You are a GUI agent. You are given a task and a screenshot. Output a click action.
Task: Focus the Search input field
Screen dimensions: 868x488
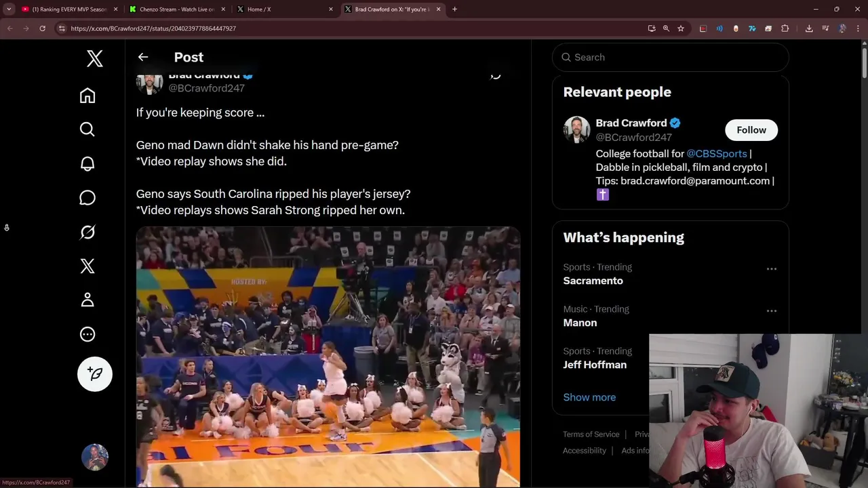click(671, 57)
